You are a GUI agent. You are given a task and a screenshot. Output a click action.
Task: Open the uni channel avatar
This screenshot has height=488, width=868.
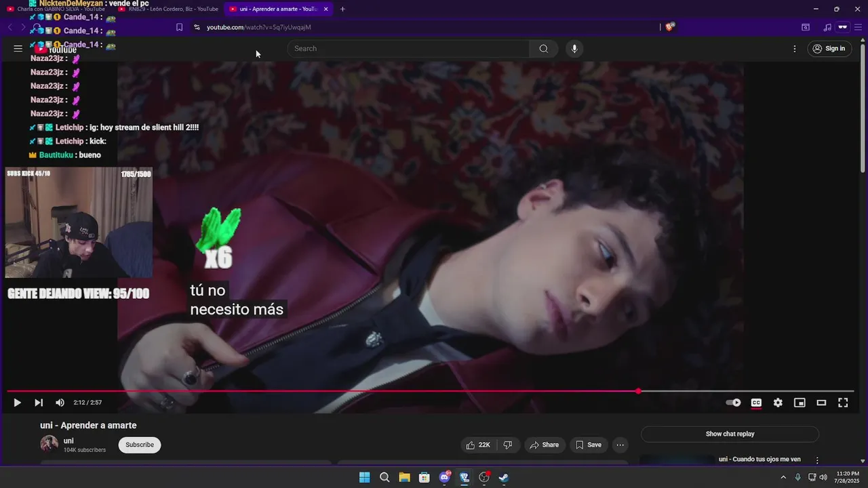pos(49,445)
